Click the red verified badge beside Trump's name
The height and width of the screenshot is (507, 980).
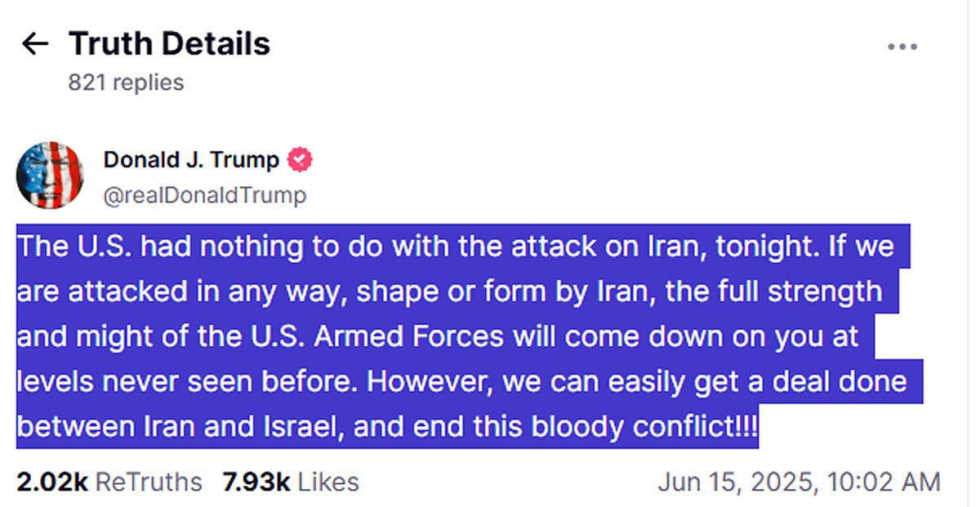point(300,160)
